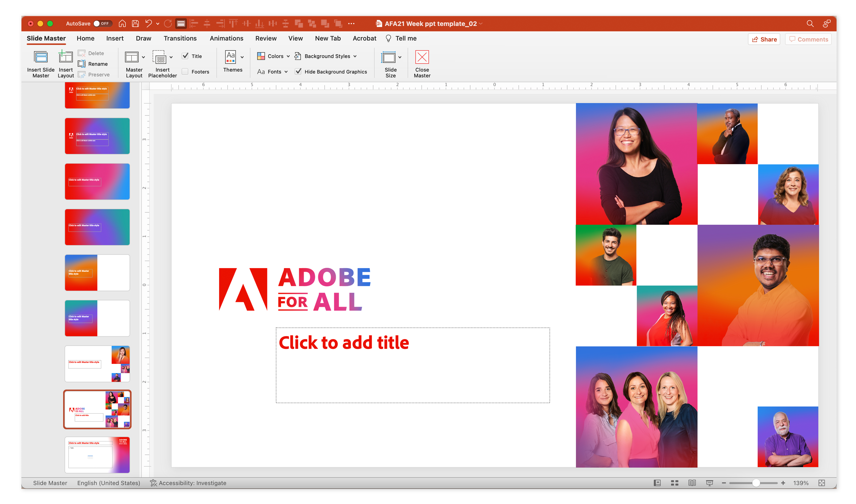This screenshot has height=504, width=856.
Task: Click the 139% zoom level
Action: (x=801, y=483)
